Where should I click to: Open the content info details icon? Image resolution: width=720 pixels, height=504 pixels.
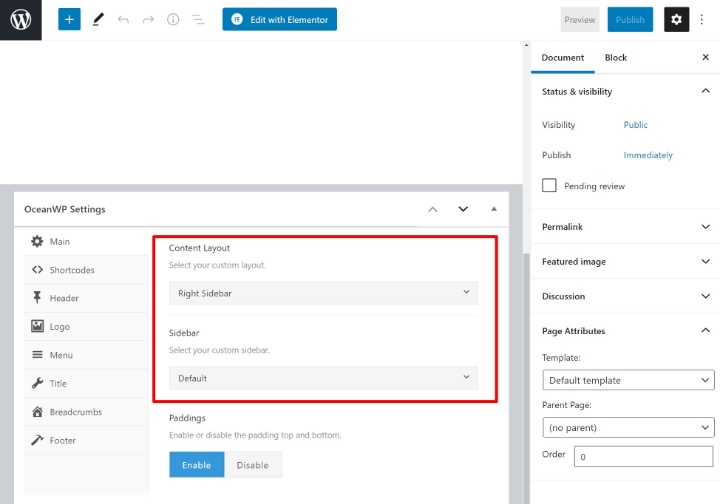coord(173,20)
